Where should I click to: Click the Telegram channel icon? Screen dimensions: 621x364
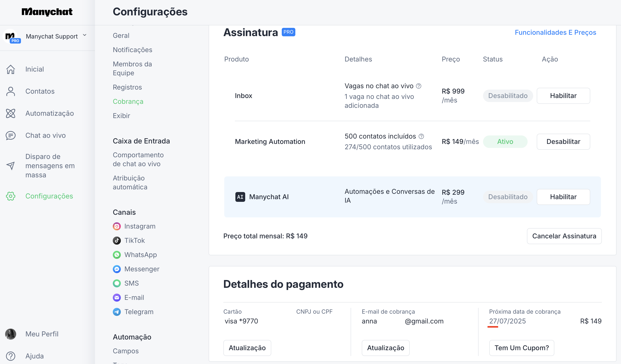coord(117,312)
